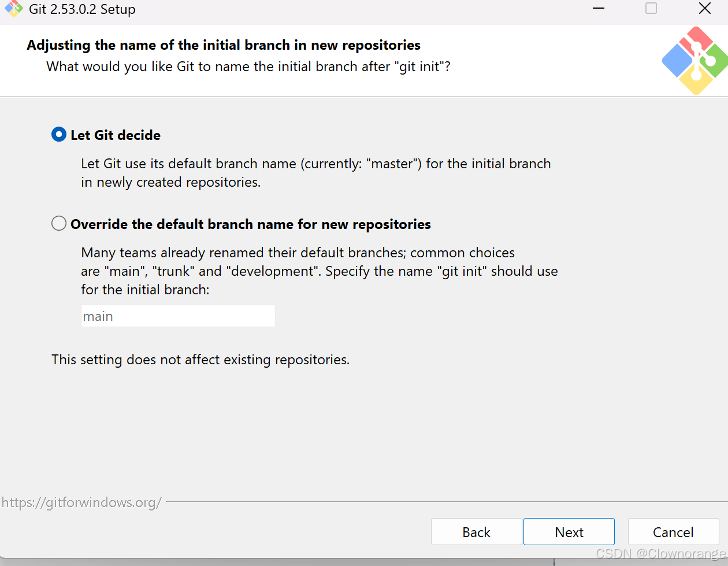Click the "This setting does not affect existing repositories." note
The image size is (728, 566).
point(200,360)
